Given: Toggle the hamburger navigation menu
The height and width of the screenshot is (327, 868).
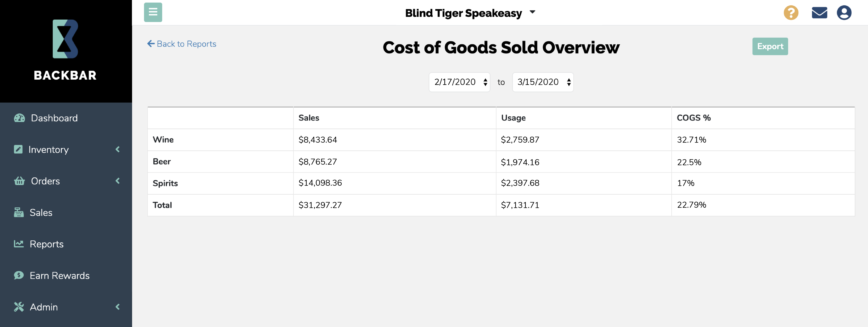Looking at the screenshot, I should (x=153, y=12).
